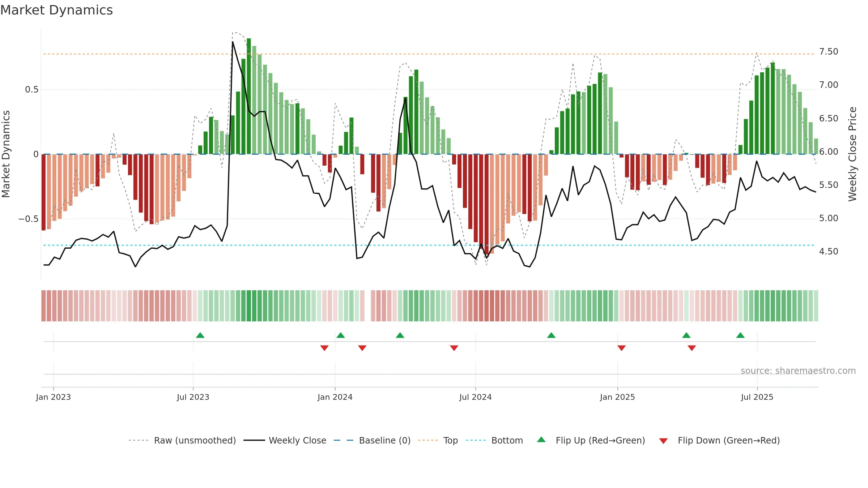Click the Jan 2023 x-axis label

point(54,397)
